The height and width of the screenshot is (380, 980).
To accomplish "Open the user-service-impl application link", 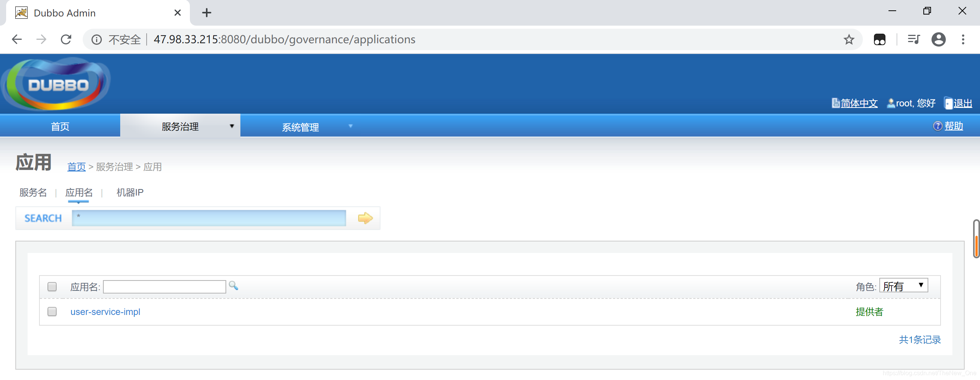I will pyautogui.click(x=105, y=312).
